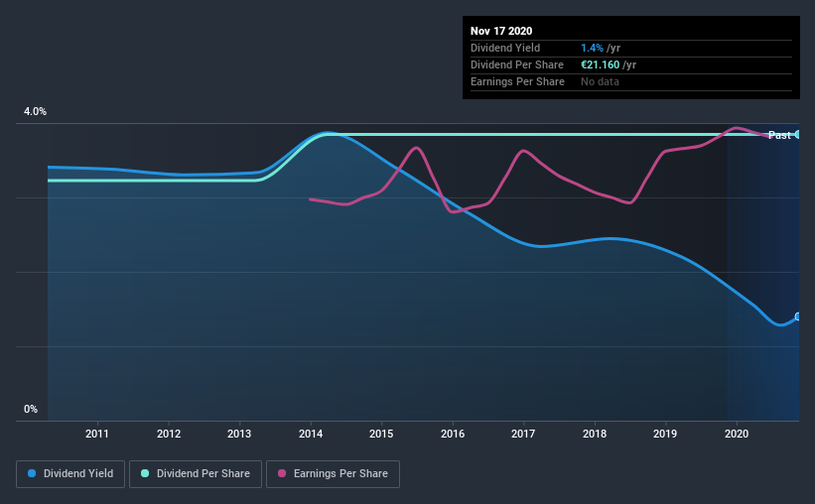Click the teal endpoint marker beside Past

tap(798, 135)
